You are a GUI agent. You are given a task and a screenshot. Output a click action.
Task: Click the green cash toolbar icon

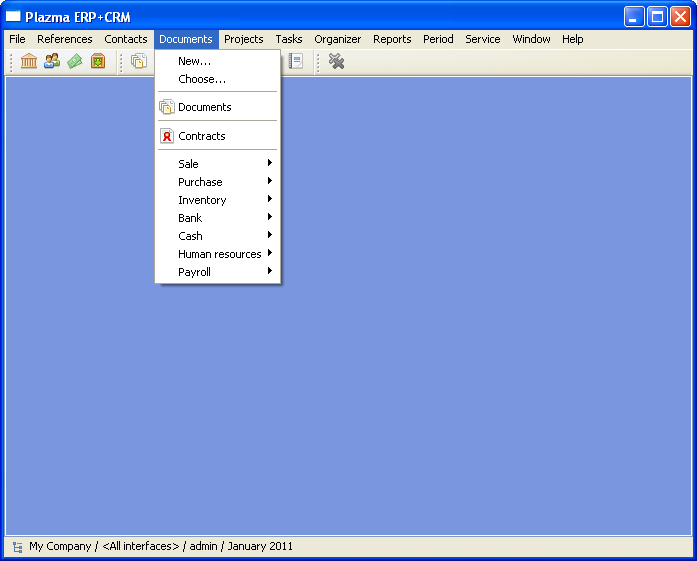75,61
